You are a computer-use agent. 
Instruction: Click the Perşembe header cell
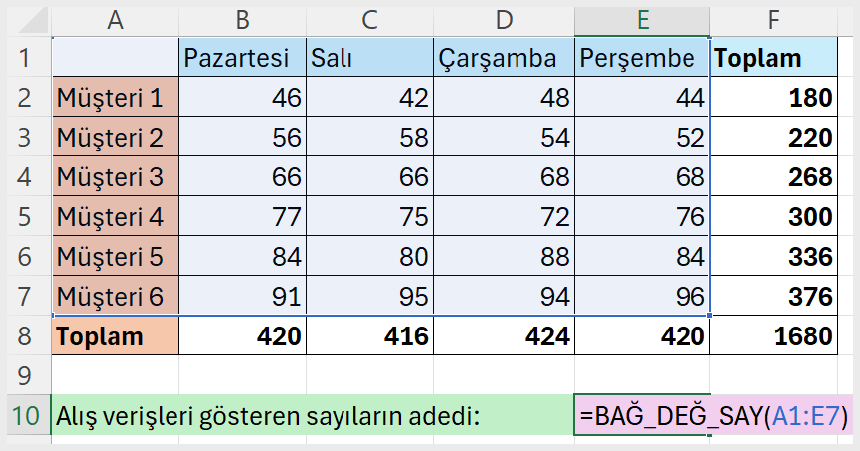tap(642, 57)
